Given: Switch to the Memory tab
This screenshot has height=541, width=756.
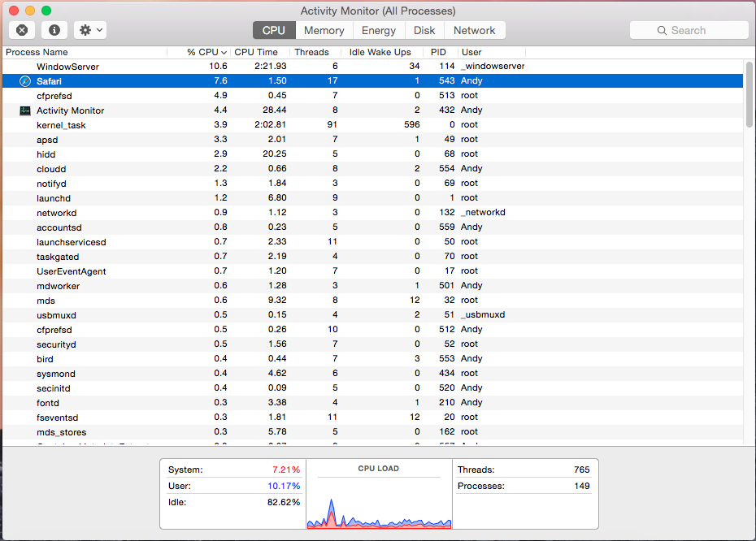Looking at the screenshot, I should (x=324, y=30).
